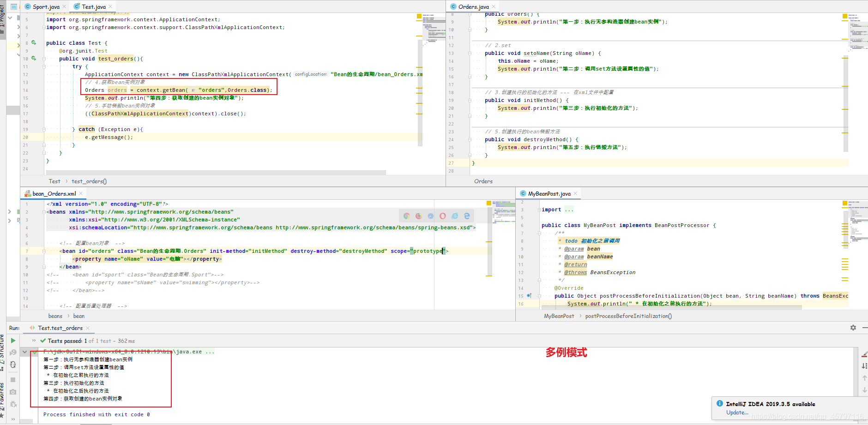This screenshot has width=868, height=425.
Task: Click the rerun failed tests icon
Action: coord(13,353)
